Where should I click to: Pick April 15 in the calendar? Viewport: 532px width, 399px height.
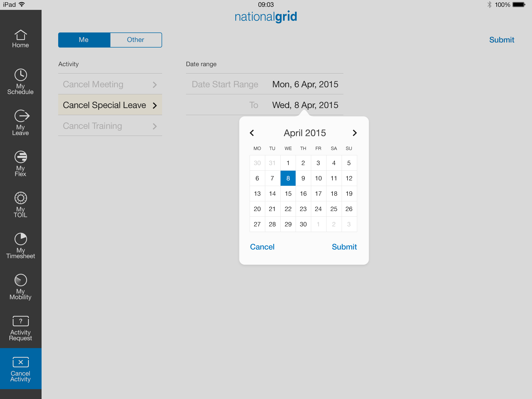point(288,194)
